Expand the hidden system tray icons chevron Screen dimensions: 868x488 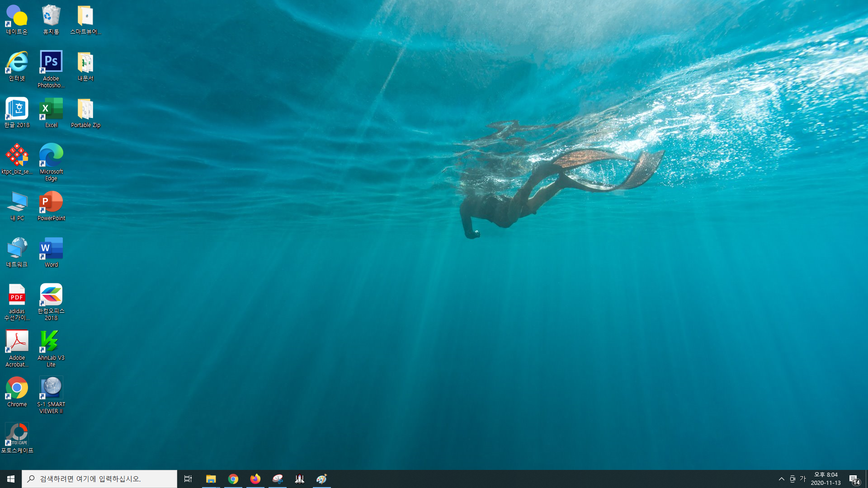[781, 479]
